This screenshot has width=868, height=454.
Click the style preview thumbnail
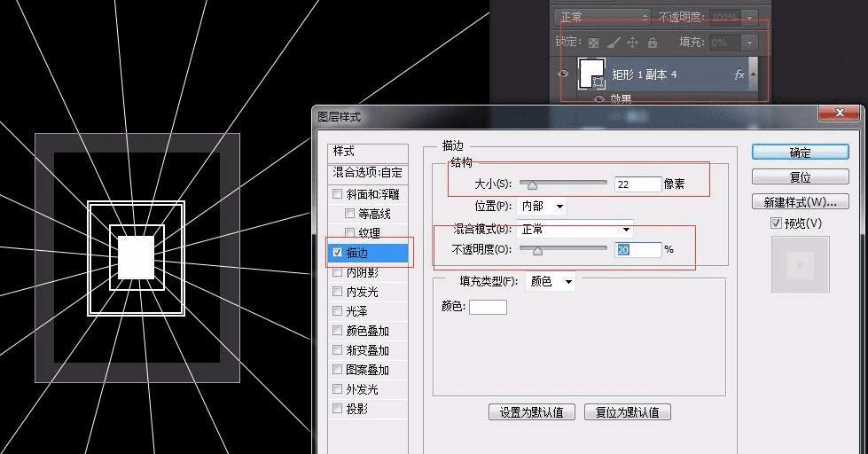click(800, 264)
